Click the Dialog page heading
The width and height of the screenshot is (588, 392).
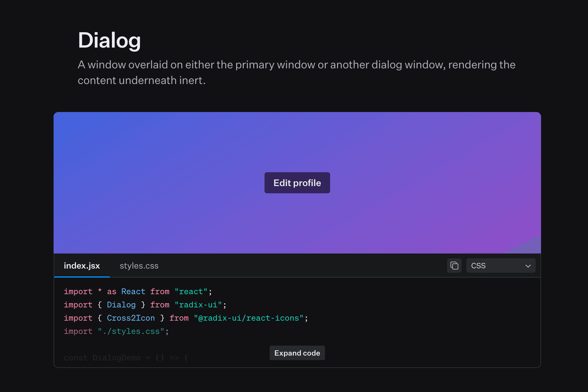[109, 40]
